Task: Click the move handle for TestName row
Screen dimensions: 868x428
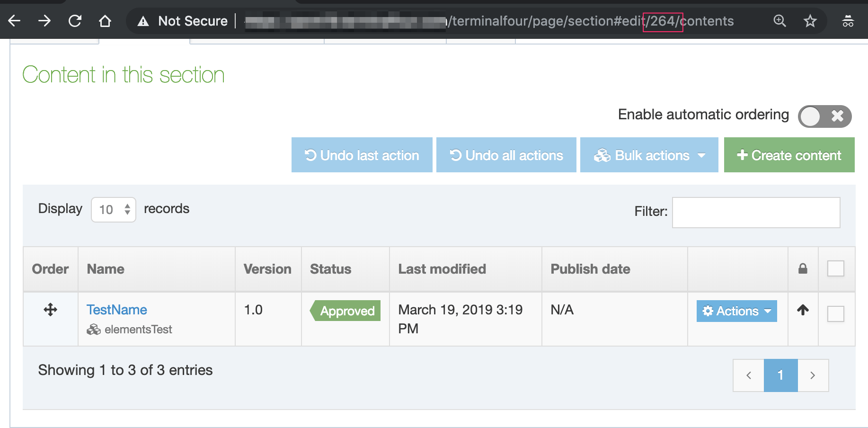Action: (50, 310)
